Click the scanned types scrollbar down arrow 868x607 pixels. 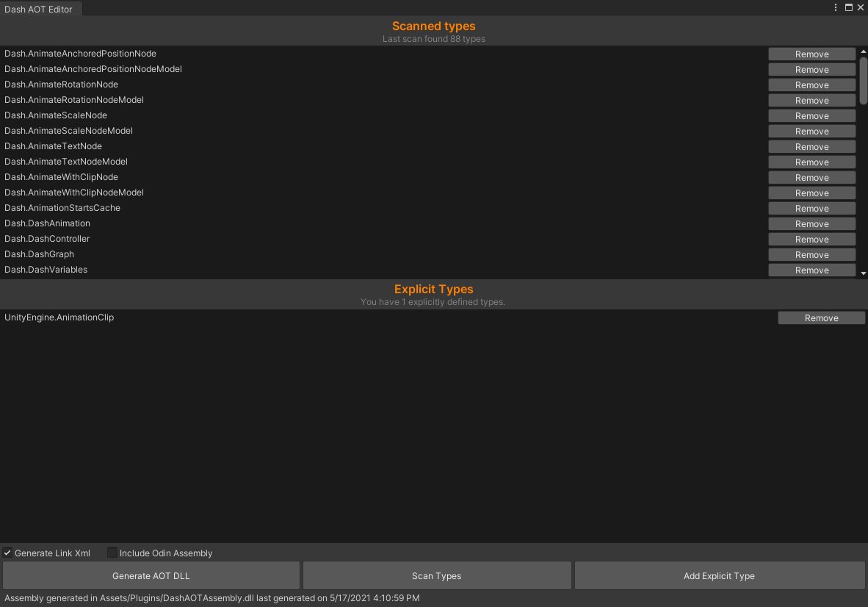click(863, 273)
